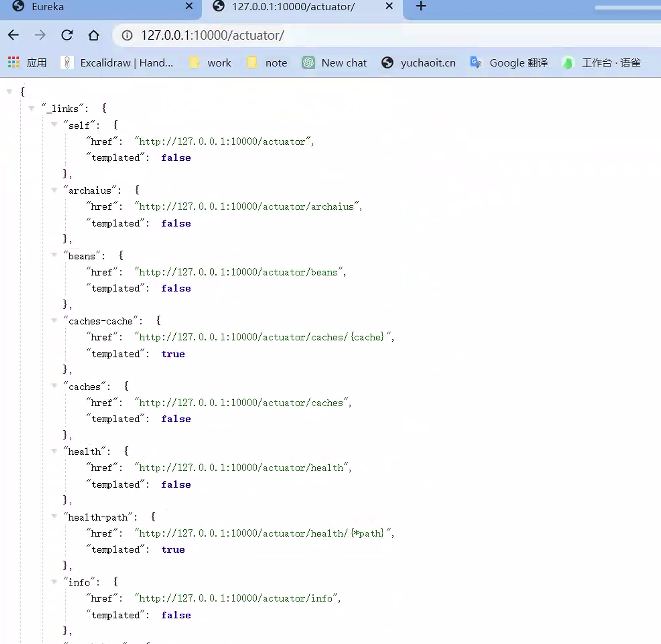Collapse the "health-path" JSON node

pos(54,516)
